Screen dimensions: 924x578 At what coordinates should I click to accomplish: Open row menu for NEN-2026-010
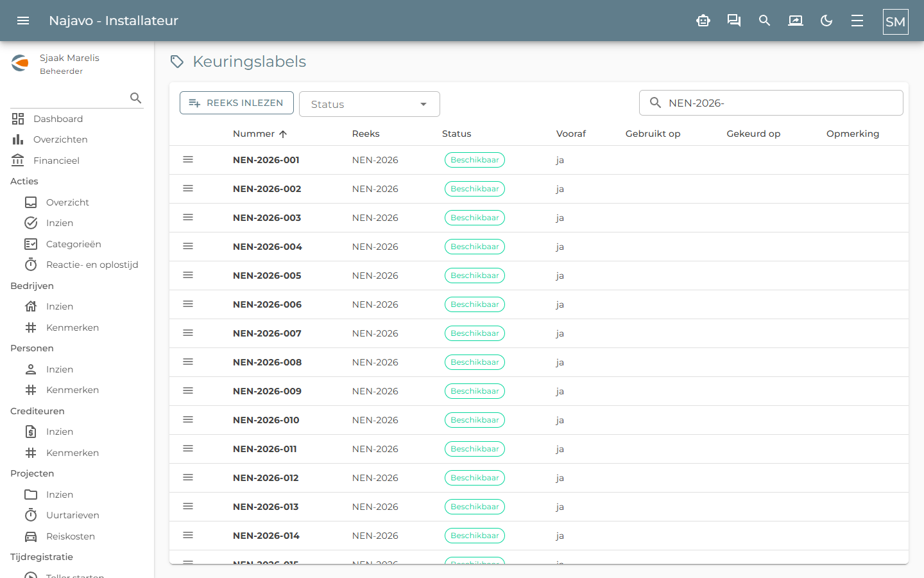tap(188, 419)
